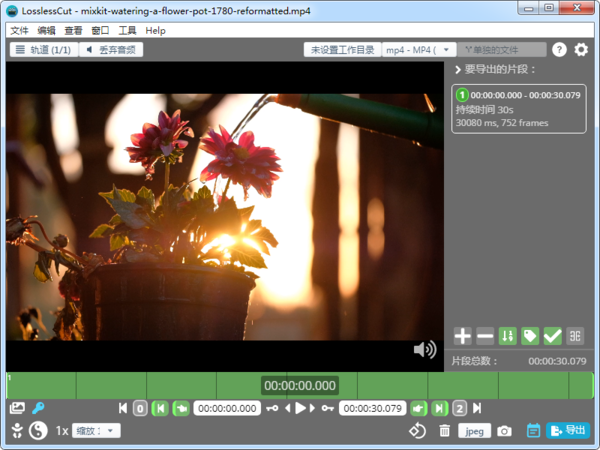The width and height of the screenshot is (600, 450).
Task: Open the mp4 output format dropdown
Action: tap(419, 50)
